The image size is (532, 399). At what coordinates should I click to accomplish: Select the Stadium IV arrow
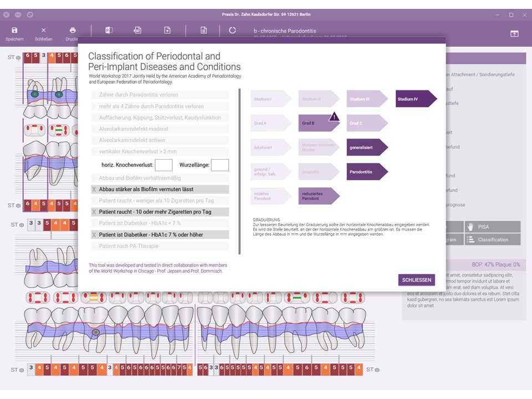click(x=416, y=99)
